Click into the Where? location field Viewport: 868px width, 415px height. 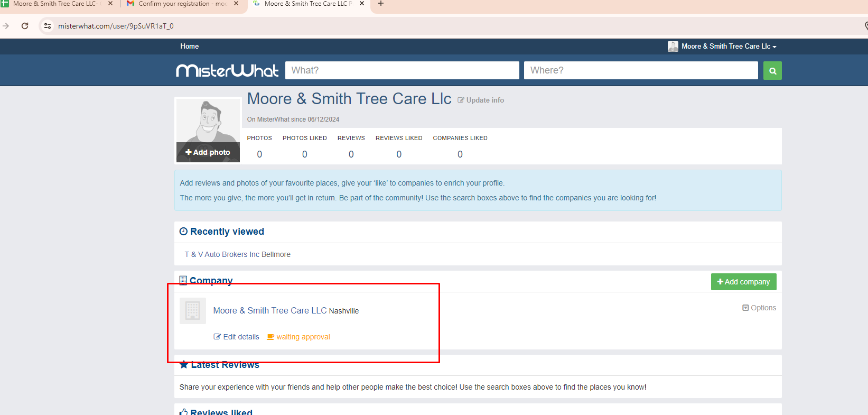tap(640, 70)
